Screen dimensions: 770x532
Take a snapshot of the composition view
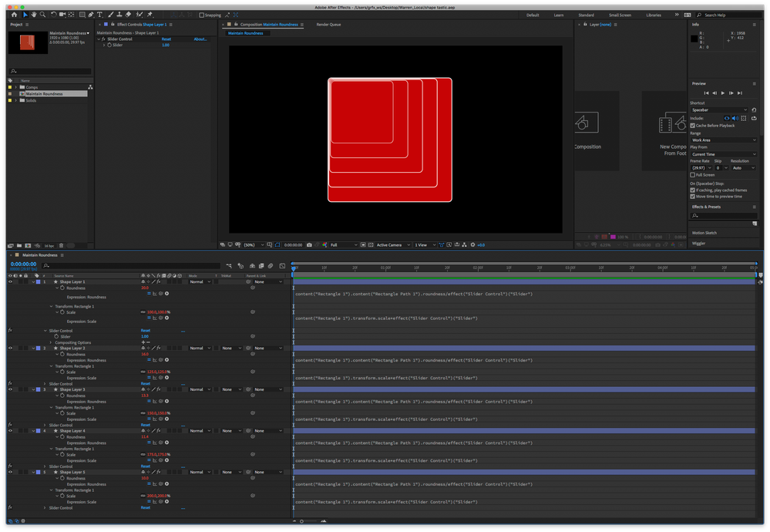309,244
